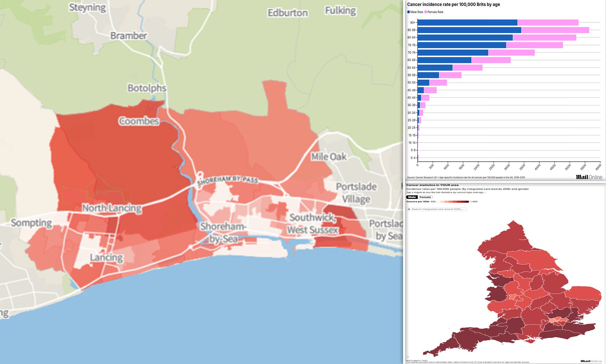Click the Cancer Research UK source text

pyautogui.click(x=422, y=178)
